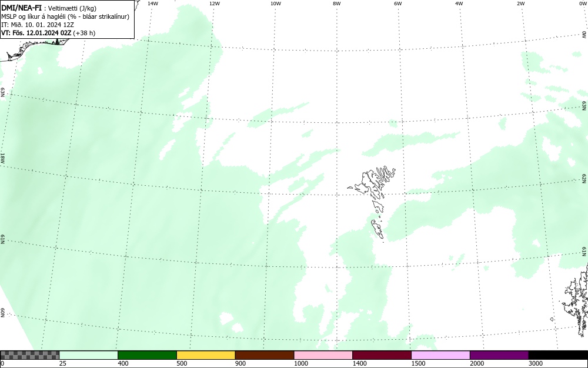Choose the light purple 1500–2000 legend swatch
The image size is (588, 368).
click(440, 355)
